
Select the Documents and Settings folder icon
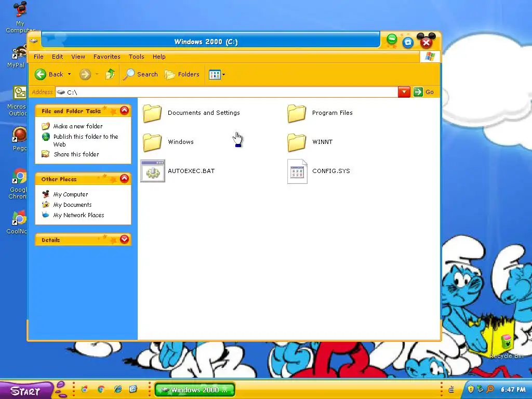point(152,113)
